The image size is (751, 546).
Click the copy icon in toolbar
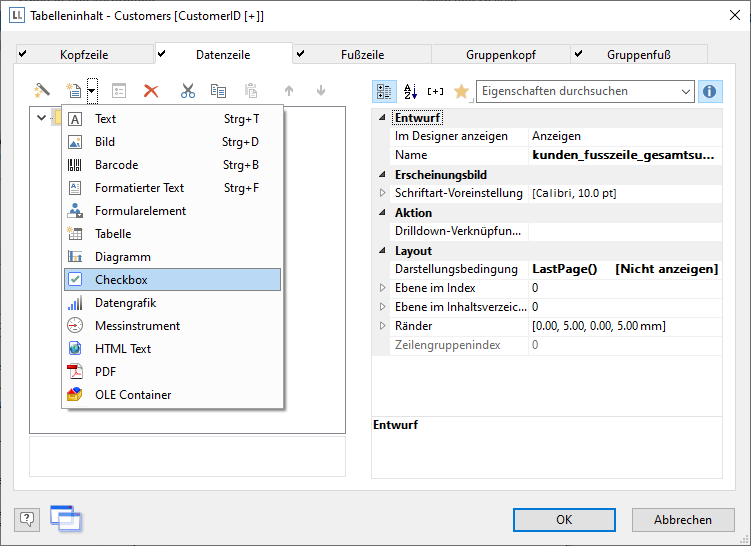point(218,91)
